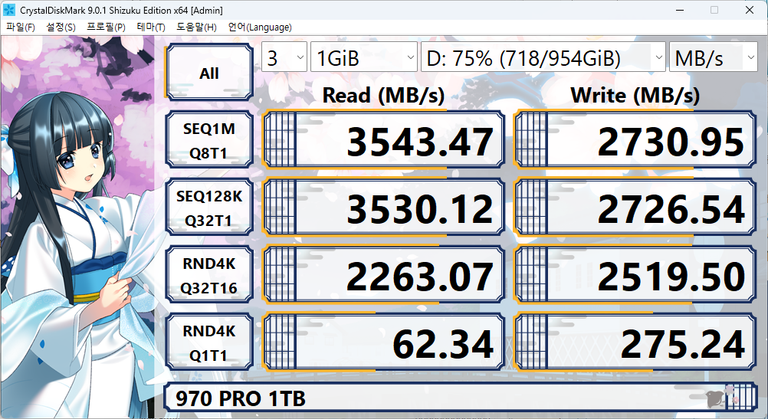768x419 pixels.
Task: Click the Write (MB/s) column header
Action: tap(635, 95)
